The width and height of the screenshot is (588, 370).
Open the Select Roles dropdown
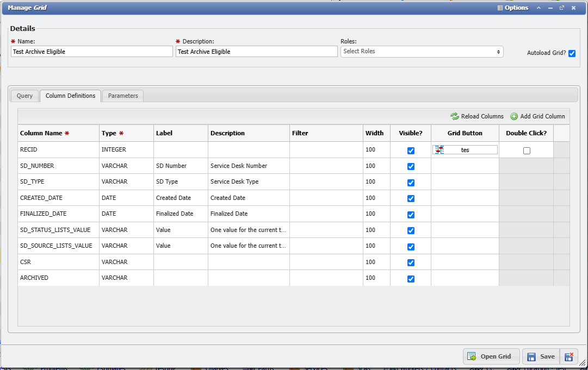[x=422, y=52]
